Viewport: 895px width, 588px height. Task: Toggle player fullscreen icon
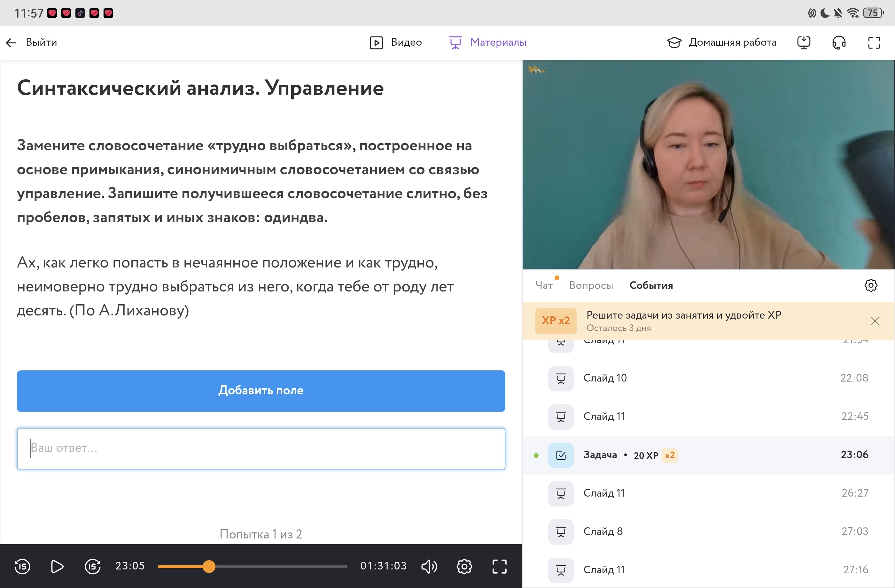pyautogui.click(x=499, y=566)
